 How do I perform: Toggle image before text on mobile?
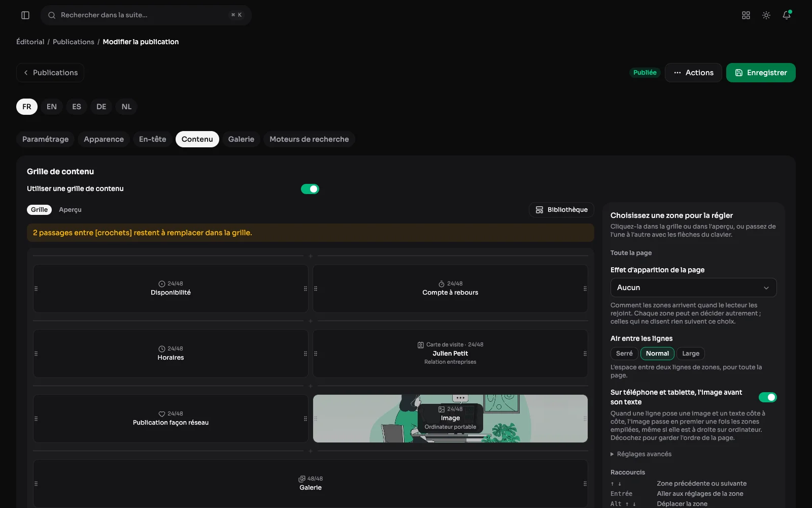pyautogui.click(x=768, y=397)
